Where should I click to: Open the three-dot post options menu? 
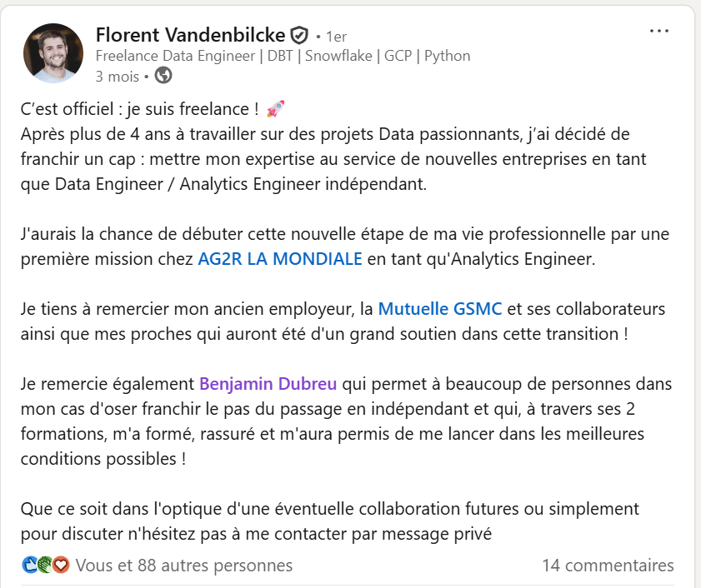pyautogui.click(x=658, y=32)
